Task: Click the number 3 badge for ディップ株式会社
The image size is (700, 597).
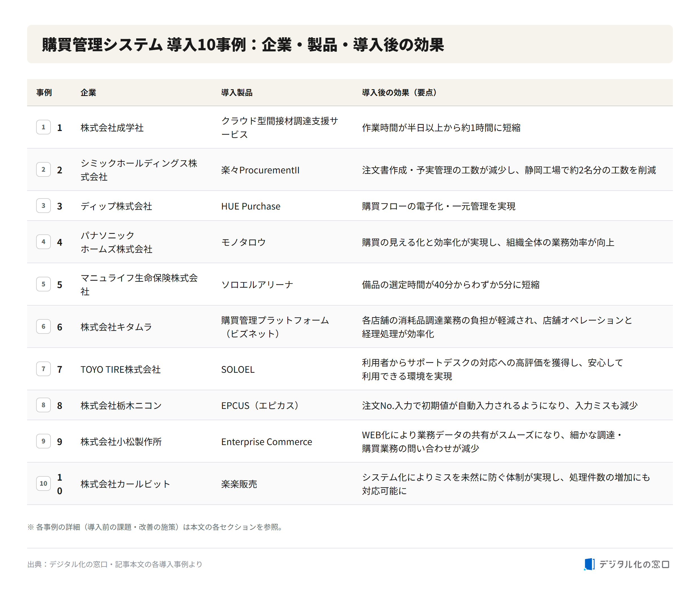Action: (x=43, y=206)
